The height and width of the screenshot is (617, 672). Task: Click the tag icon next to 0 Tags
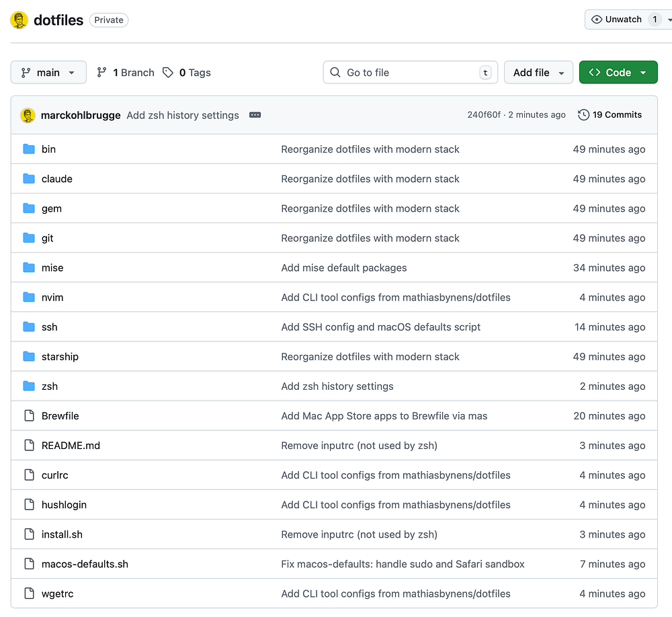(168, 73)
